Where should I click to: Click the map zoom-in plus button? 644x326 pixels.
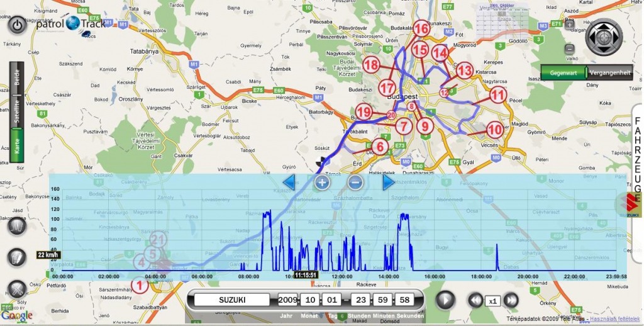(x=569, y=25)
